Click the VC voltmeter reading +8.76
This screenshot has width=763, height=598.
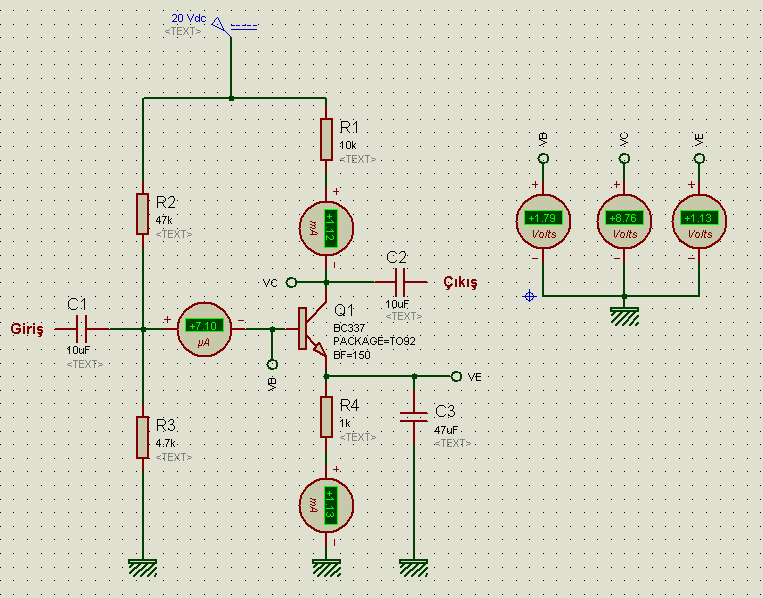pyautogui.click(x=624, y=219)
